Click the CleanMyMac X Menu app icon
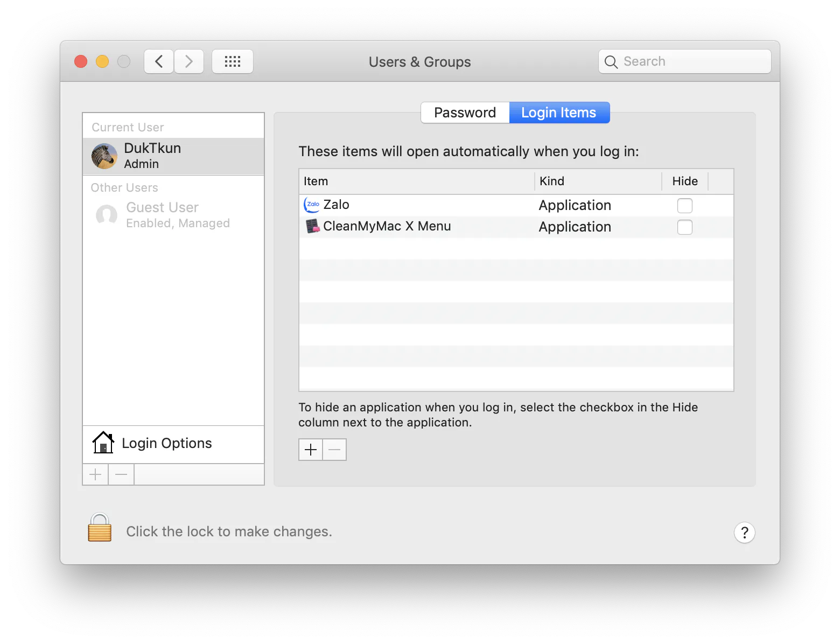840x644 pixels. pos(312,226)
